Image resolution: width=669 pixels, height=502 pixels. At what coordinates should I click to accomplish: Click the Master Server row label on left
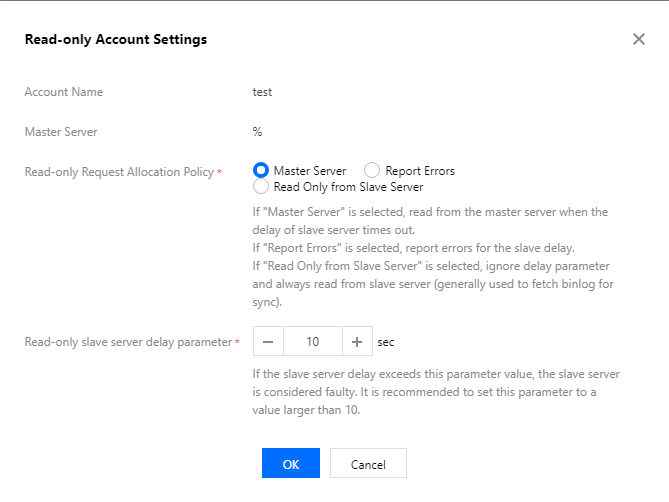pos(61,131)
